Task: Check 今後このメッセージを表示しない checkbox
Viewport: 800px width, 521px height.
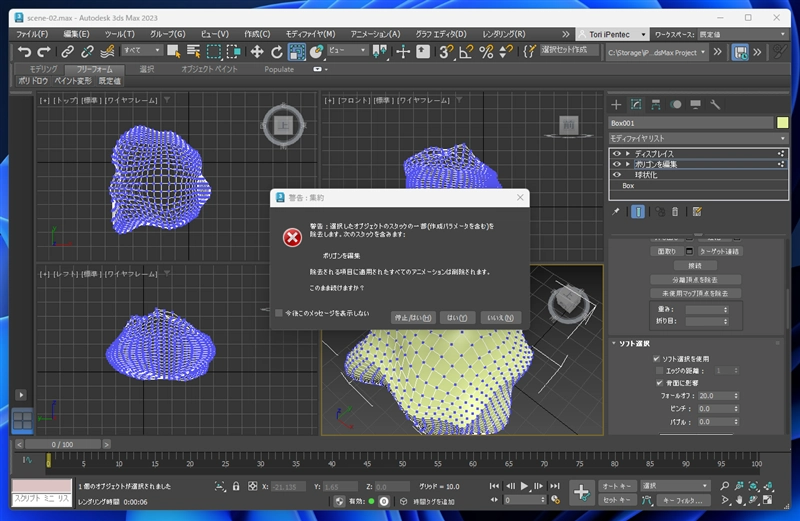Action: click(x=279, y=313)
